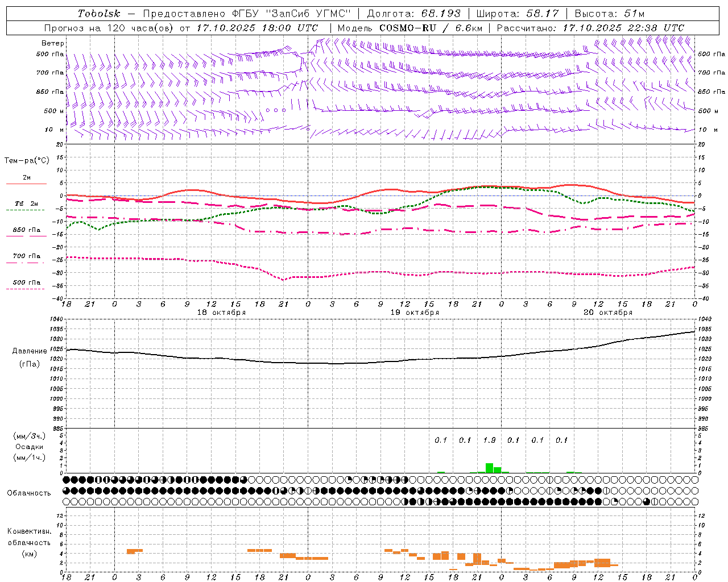Viewport: 728px width, 582px height.
Task: Click the dashed legend line under Td 2м
Action: pyautogui.click(x=26, y=210)
